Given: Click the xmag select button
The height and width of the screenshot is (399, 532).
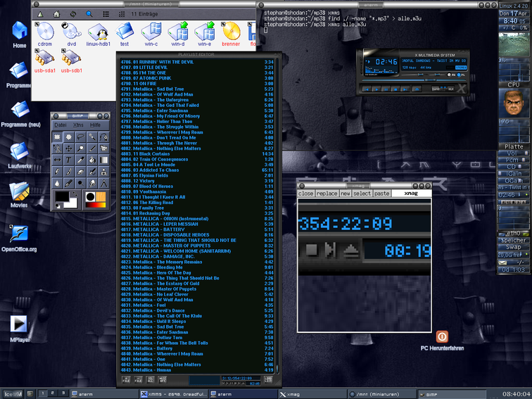Looking at the screenshot, I should (362, 194).
